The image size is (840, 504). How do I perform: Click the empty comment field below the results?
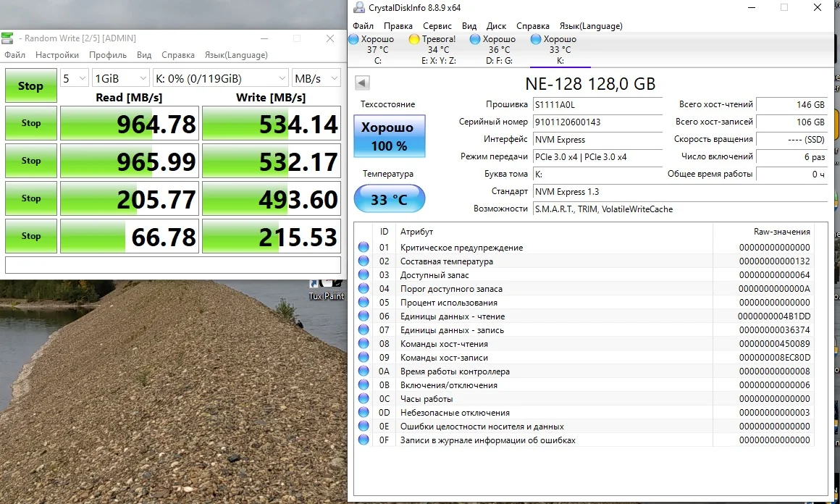[x=172, y=265]
